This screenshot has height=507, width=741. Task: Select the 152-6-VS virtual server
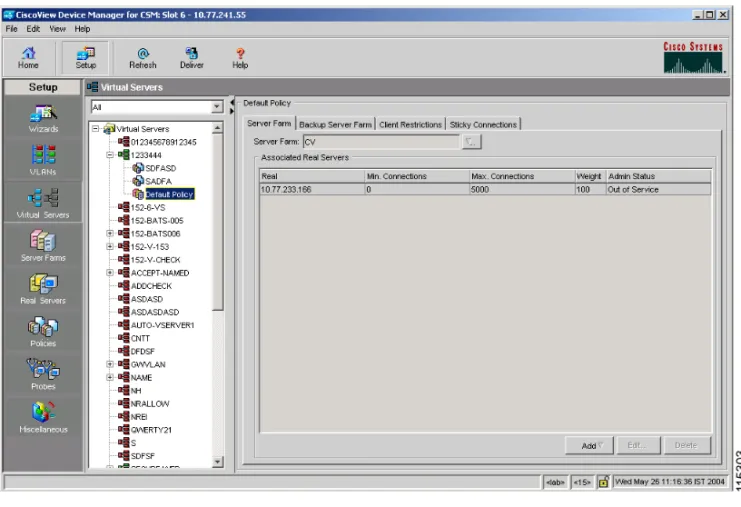[x=148, y=207]
